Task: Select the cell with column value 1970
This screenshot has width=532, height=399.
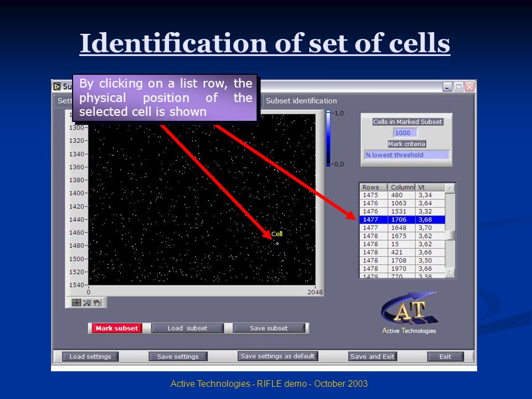Action: [x=402, y=268]
